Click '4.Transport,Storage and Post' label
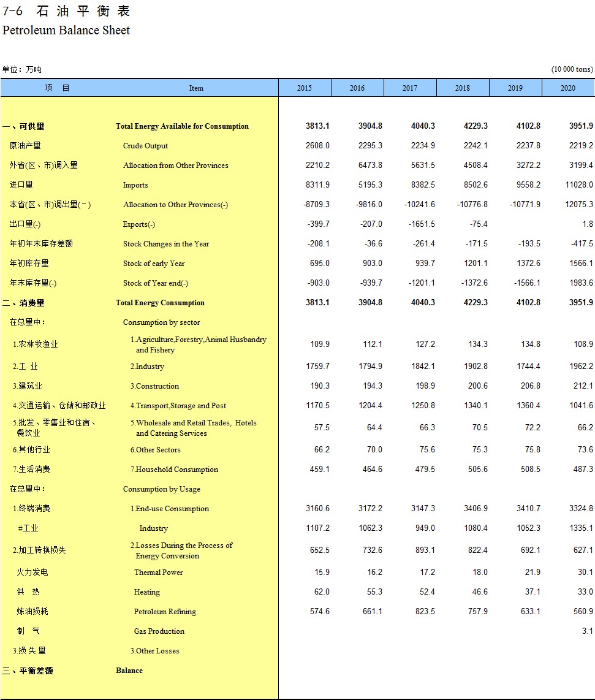The height and width of the screenshot is (700, 595). tap(178, 406)
